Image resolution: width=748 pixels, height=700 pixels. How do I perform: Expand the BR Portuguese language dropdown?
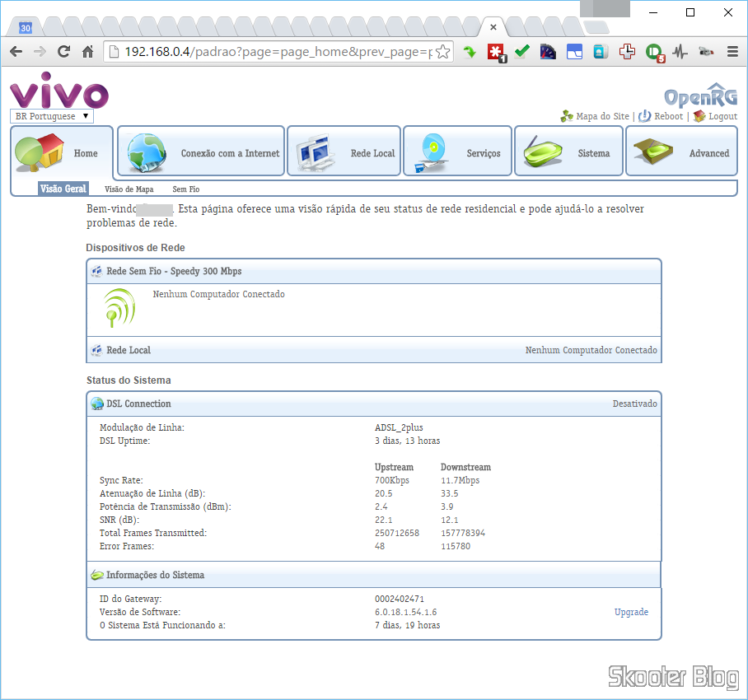coord(53,116)
